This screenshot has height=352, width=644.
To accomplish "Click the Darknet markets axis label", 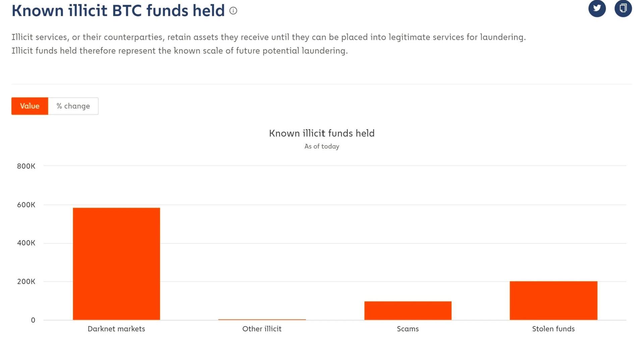I will pyautogui.click(x=116, y=329).
